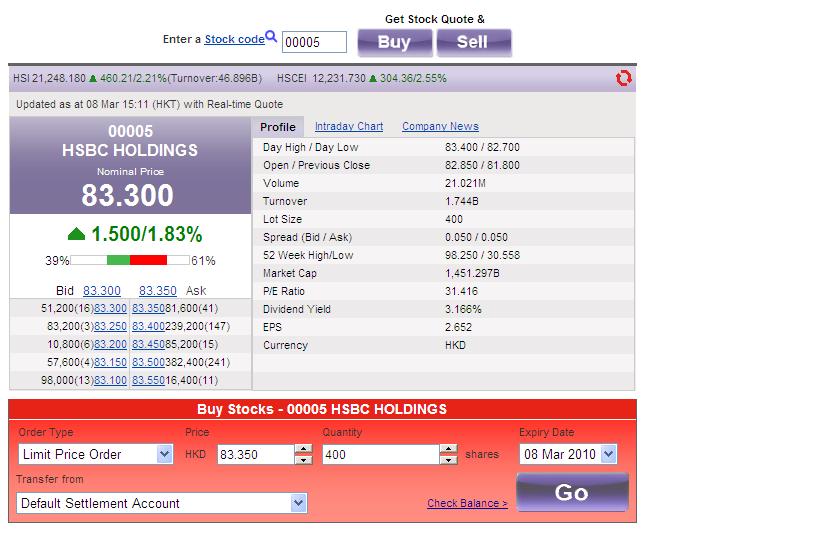Select ask price 83.550 in queue

point(148,380)
